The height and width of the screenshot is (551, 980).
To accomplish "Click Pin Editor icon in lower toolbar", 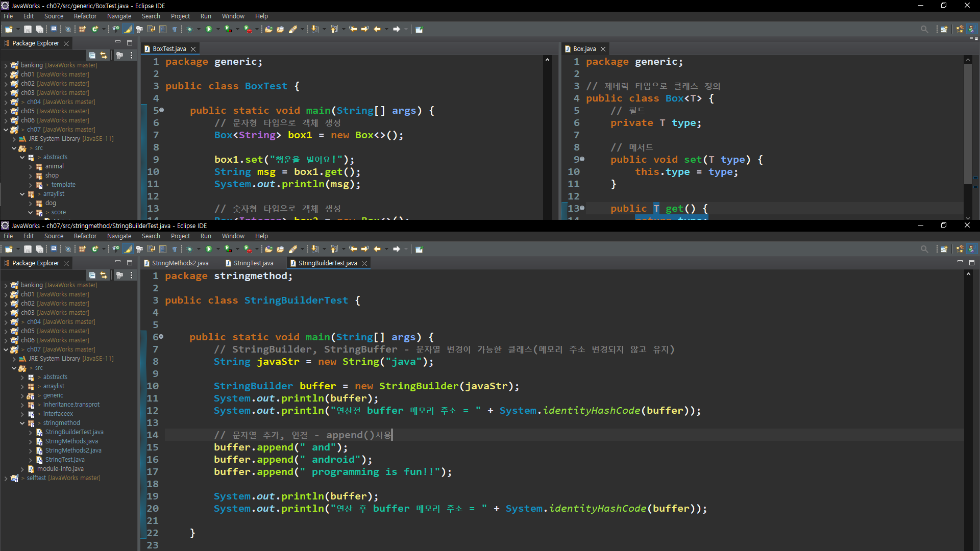I will point(419,249).
